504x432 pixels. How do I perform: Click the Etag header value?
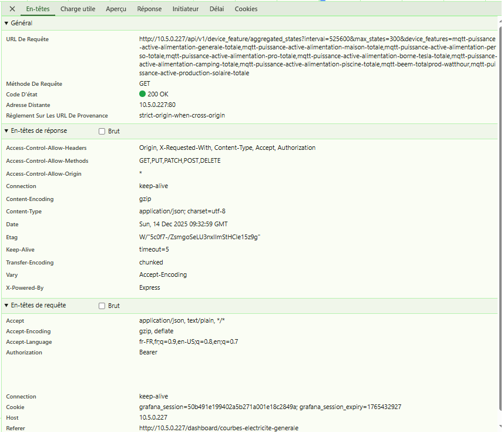tap(199, 237)
